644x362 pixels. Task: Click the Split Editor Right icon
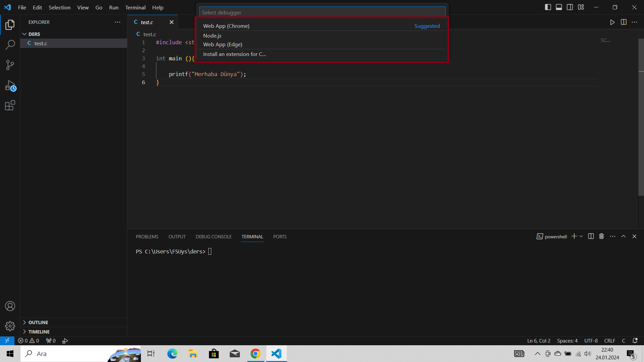624,22
